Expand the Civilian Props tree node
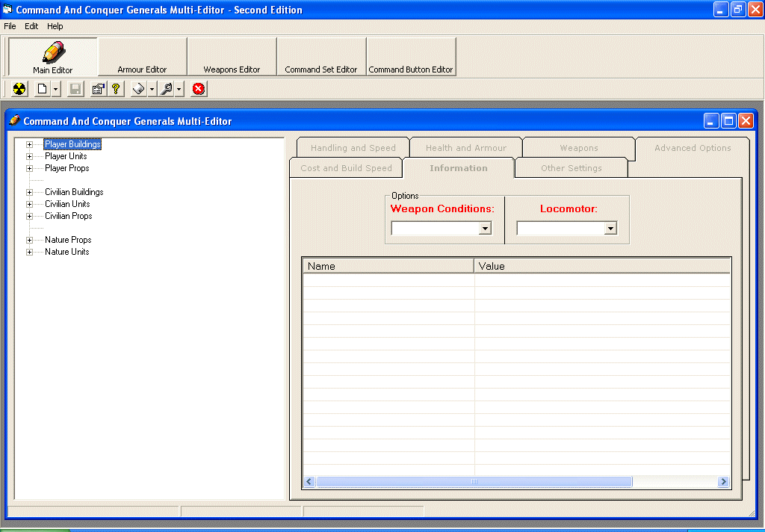765x532 pixels. coord(29,216)
